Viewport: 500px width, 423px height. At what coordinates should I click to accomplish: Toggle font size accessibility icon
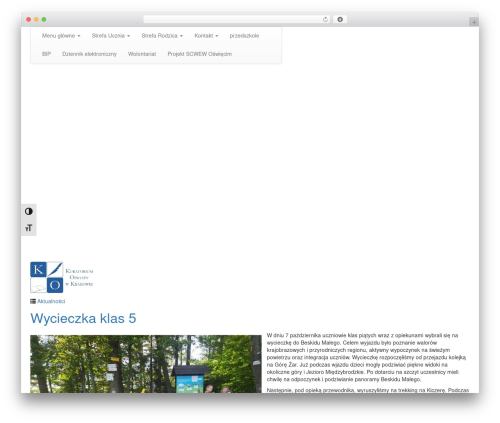(x=29, y=228)
